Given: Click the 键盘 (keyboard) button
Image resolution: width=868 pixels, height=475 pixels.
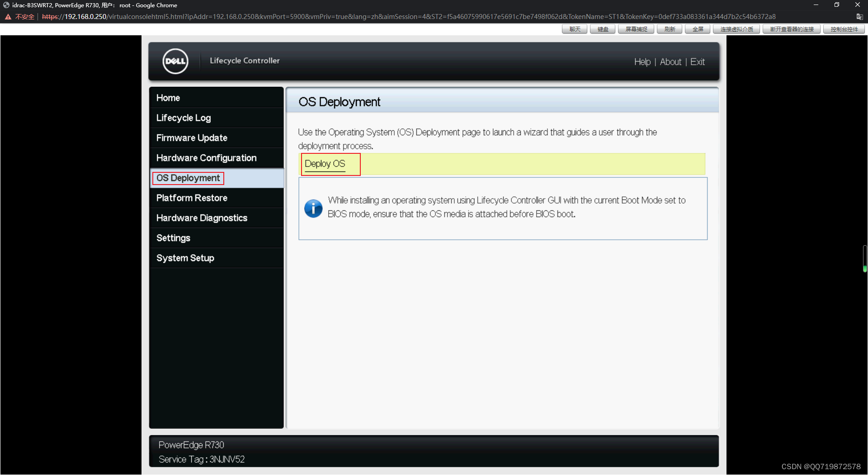Looking at the screenshot, I should click(x=603, y=29).
